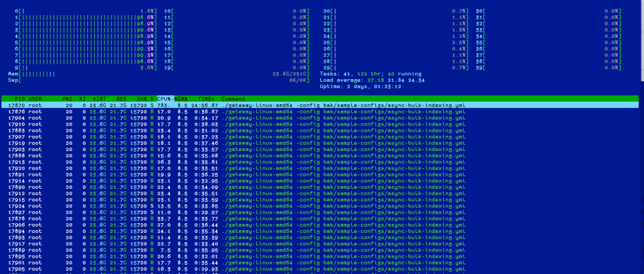Select the Command column header

[x=233, y=99]
